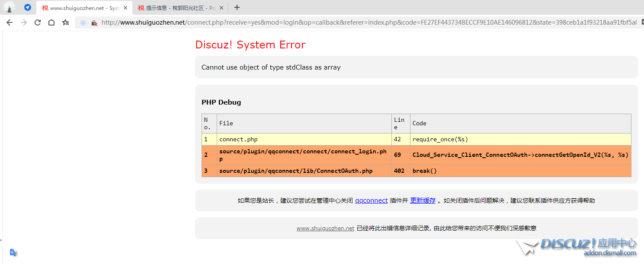The image size is (644, 264).
Task: Click the browser back arrow
Action: pos(10,22)
